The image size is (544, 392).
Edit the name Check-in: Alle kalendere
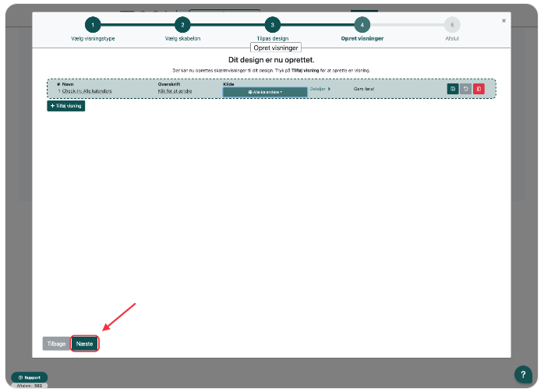[x=87, y=91]
